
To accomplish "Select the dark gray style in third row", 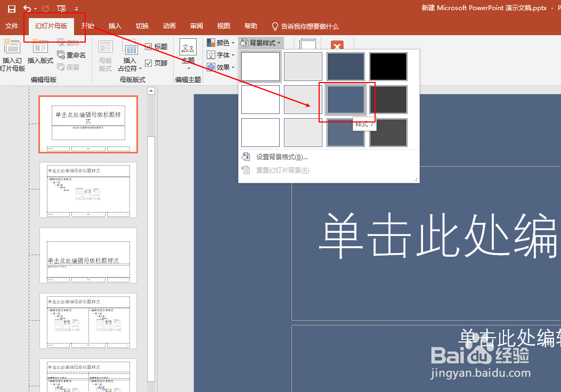I will 388,133.
